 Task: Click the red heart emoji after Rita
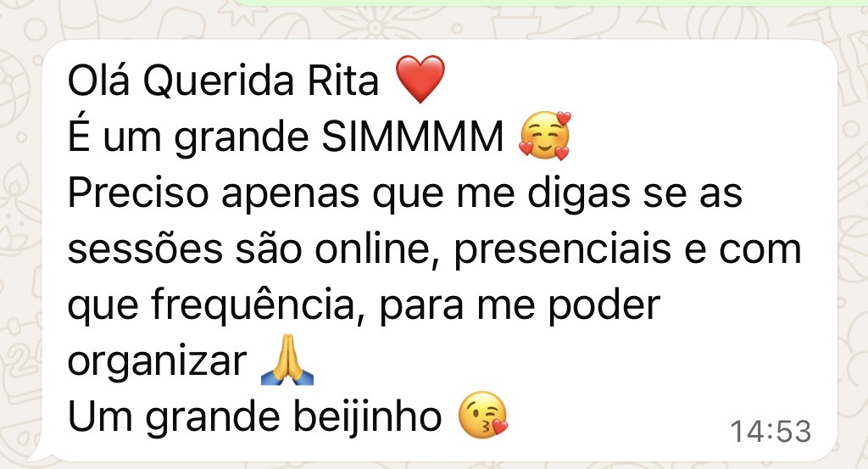(420, 79)
